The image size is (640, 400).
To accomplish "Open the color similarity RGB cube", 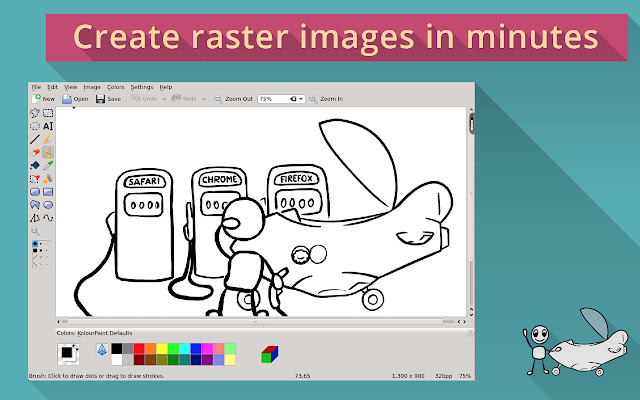I will (x=269, y=354).
